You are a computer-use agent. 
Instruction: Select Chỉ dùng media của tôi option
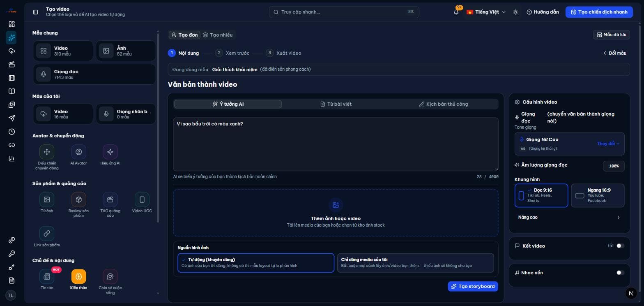click(415, 263)
